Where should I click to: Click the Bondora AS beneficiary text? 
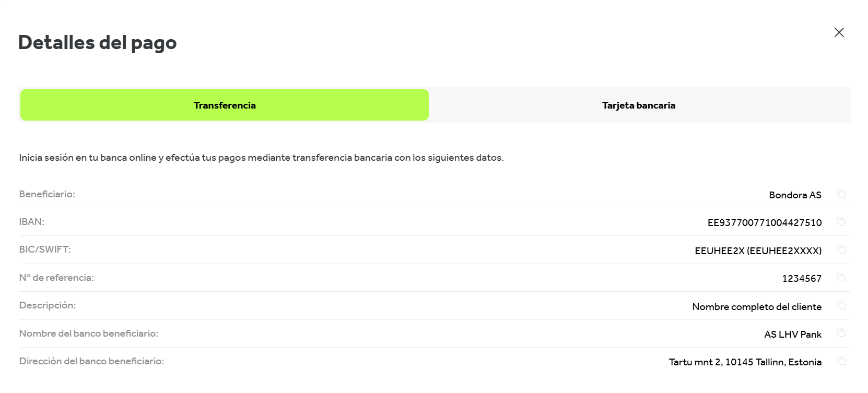click(x=795, y=195)
